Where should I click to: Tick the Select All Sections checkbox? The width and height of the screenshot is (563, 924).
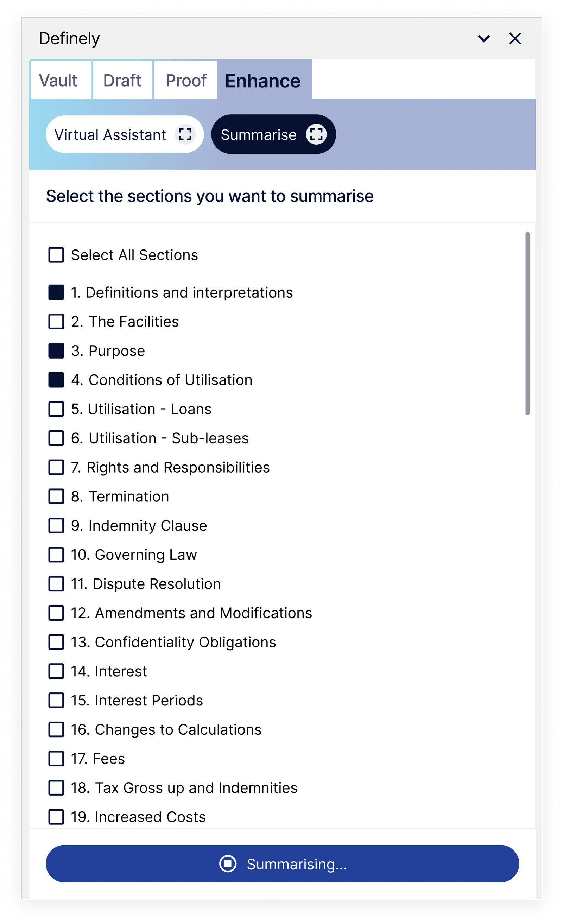(56, 255)
